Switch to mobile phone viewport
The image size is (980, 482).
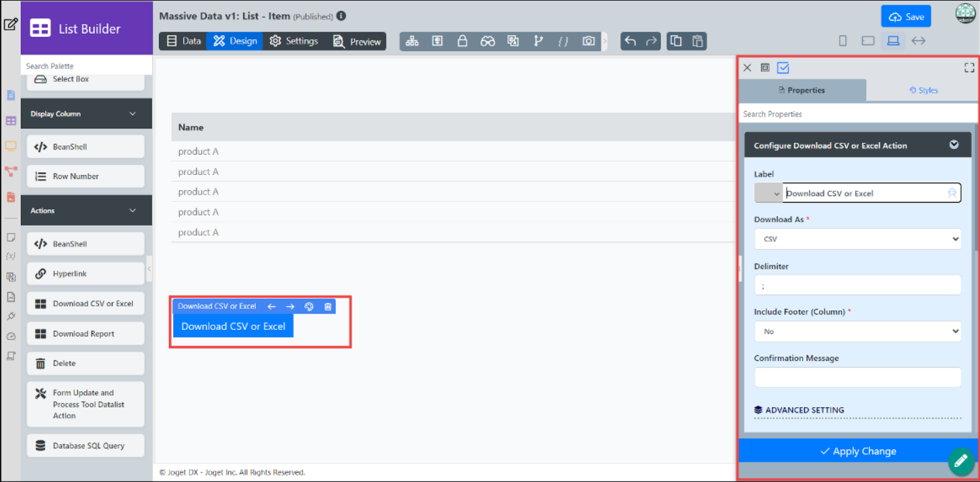[x=843, y=41]
